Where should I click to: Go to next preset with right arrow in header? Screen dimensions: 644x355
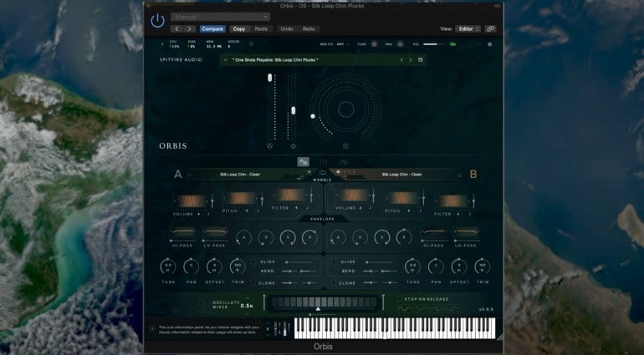189,28
